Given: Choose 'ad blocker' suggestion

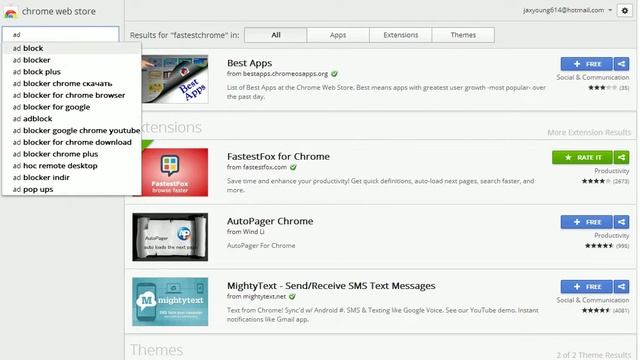Looking at the screenshot, I should coord(72,60).
